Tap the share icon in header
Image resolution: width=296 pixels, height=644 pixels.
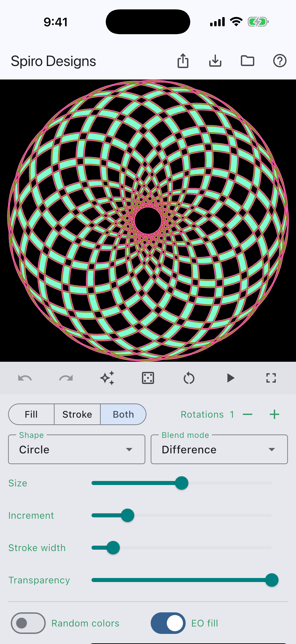(x=183, y=61)
